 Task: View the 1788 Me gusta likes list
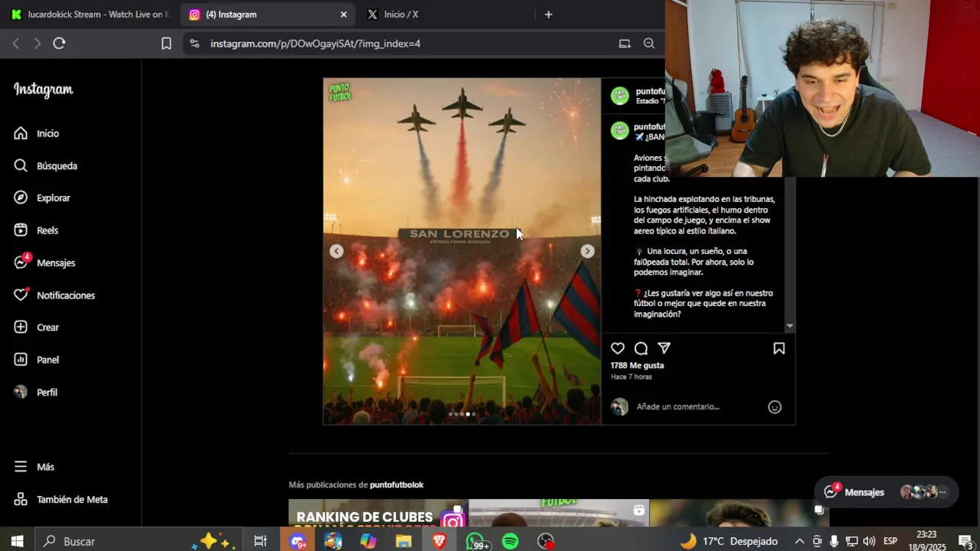(x=637, y=365)
